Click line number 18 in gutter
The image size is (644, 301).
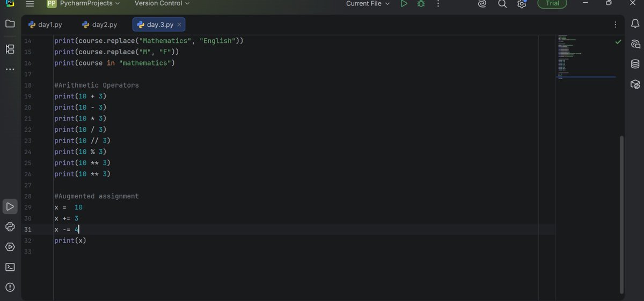(28, 85)
